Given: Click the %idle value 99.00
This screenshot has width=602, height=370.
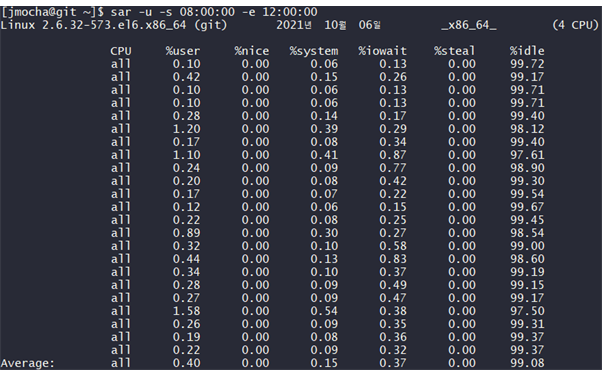Looking at the screenshot, I should tap(527, 246).
